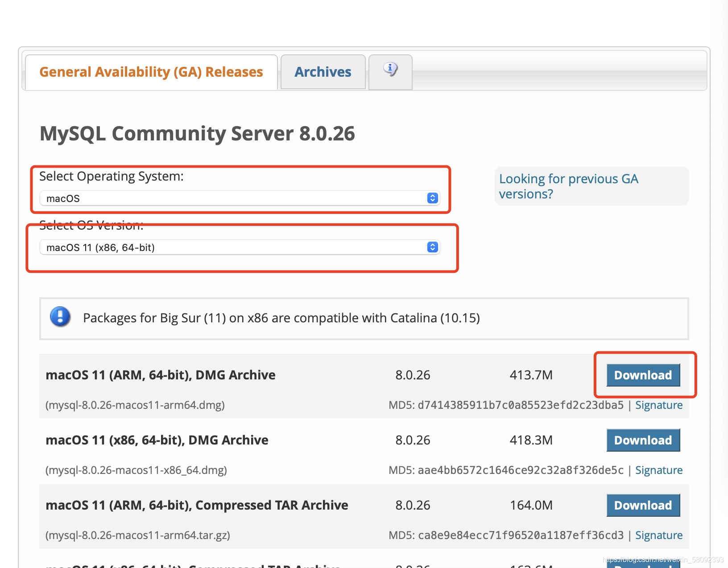Click version 8.0.26 in the ARM DMG row
The height and width of the screenshot is (568, 728).
pos(413,375)
